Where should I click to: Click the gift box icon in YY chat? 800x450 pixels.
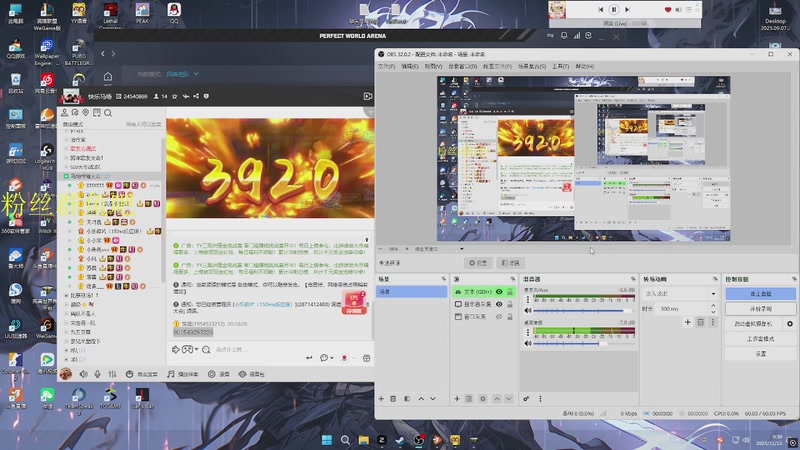(366, 358)
